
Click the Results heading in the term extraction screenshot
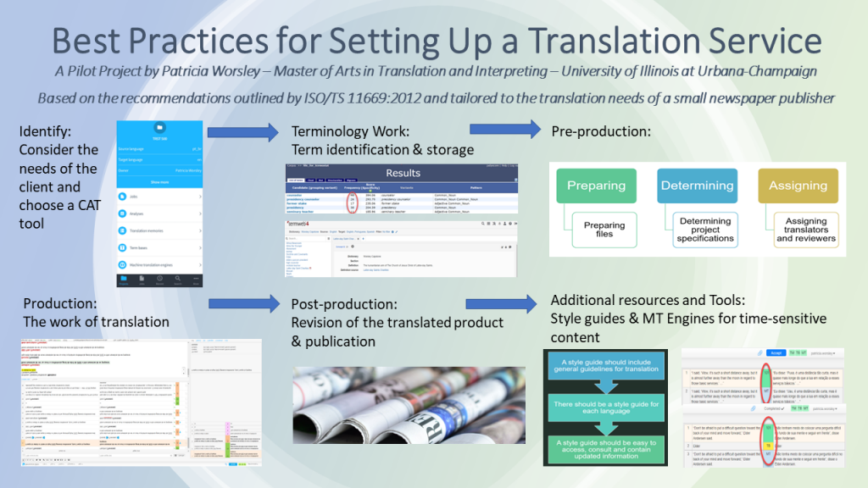pyautogui.click(x=403, y=173)
